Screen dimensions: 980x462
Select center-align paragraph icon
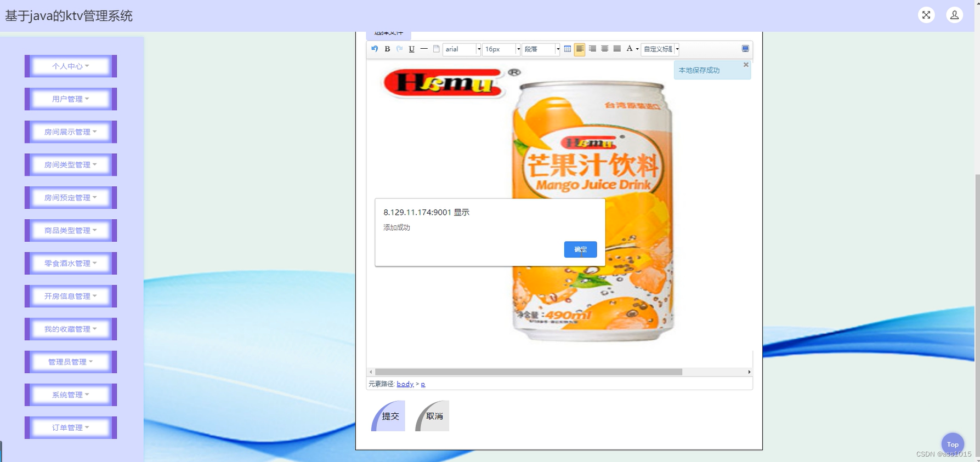[605, 49]
